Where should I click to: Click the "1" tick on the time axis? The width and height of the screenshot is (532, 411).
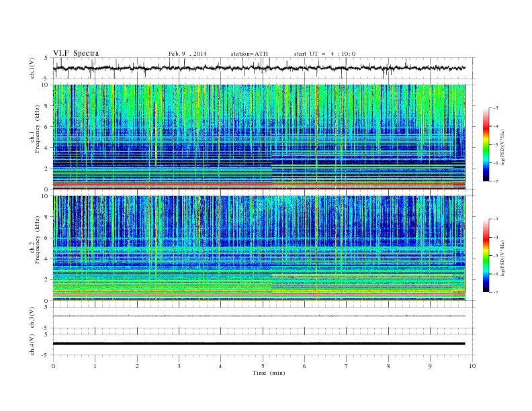pyautogui.click(x=95, y=366)
